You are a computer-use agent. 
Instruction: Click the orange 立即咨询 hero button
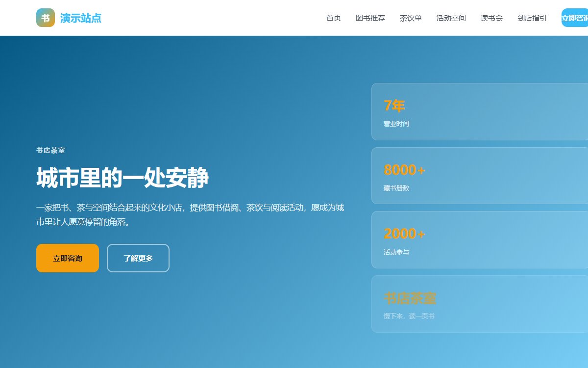[68, 258]
